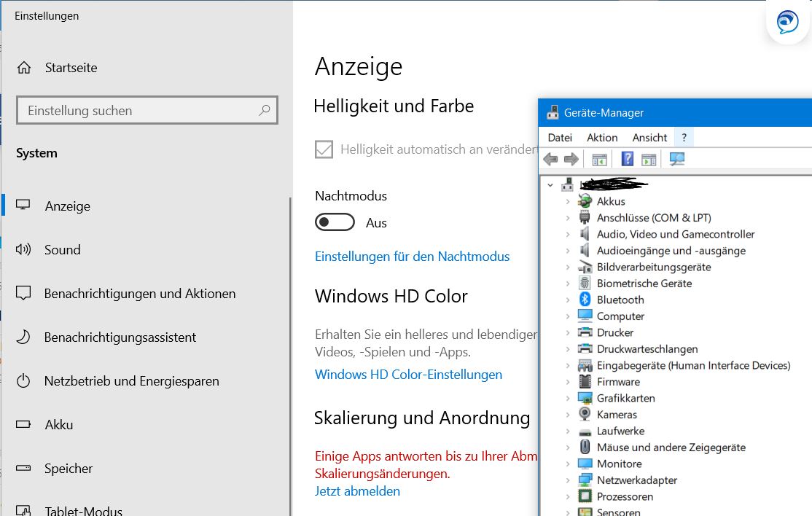Click the Jetzt abmelden link
This screenshot has width=812, height=516.
[x=357, y=490]
